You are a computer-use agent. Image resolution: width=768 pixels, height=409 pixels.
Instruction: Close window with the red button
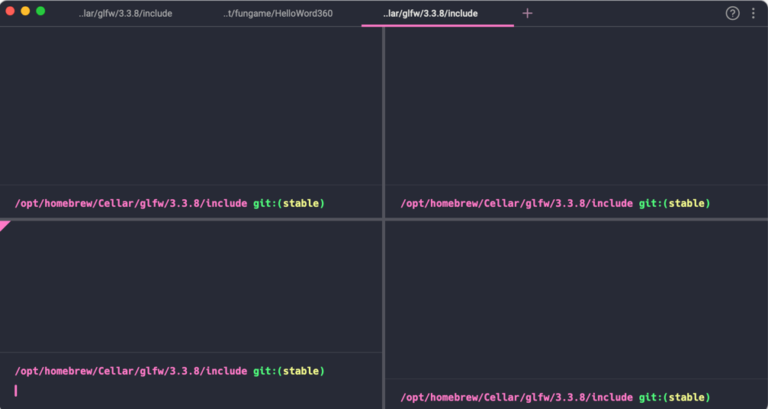pos(10,11)
